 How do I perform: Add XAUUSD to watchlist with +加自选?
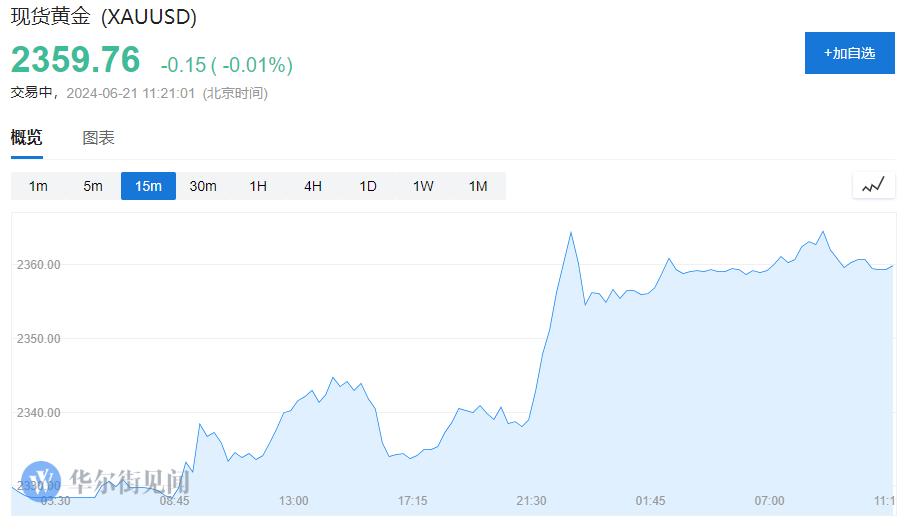[x=849, y=53]
